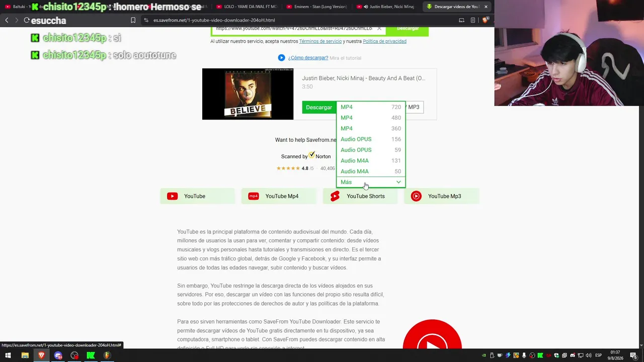Click the blue tutorial play icon
This screenshot has width=644, height=362.
(281, 58)
